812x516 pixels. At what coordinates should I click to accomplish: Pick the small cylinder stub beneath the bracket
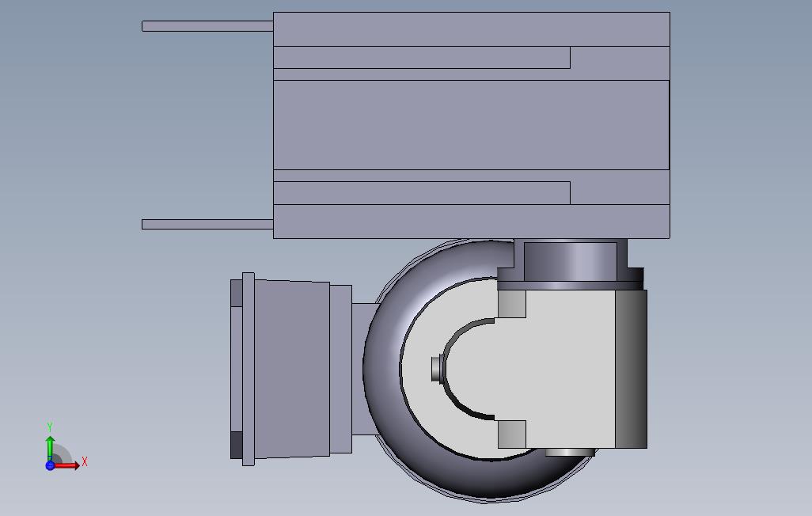(x=570, y=452)
